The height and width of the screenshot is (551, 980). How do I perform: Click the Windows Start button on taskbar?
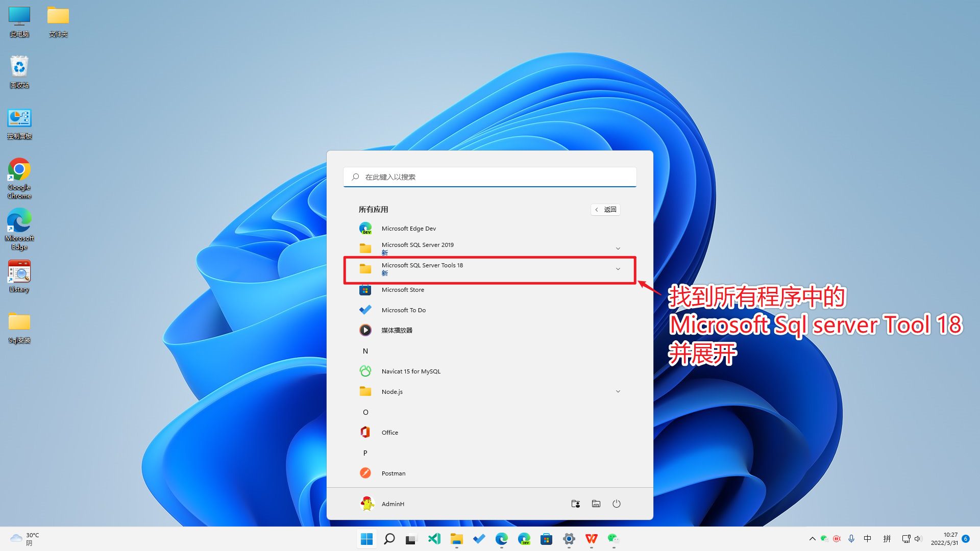(367, 539)
